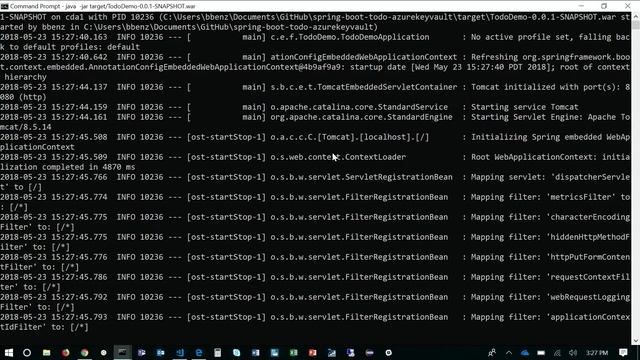This screenshot has height=360, width=640.
Task: Open the OneDrive cloud tray icon
Action: point(525,353)
